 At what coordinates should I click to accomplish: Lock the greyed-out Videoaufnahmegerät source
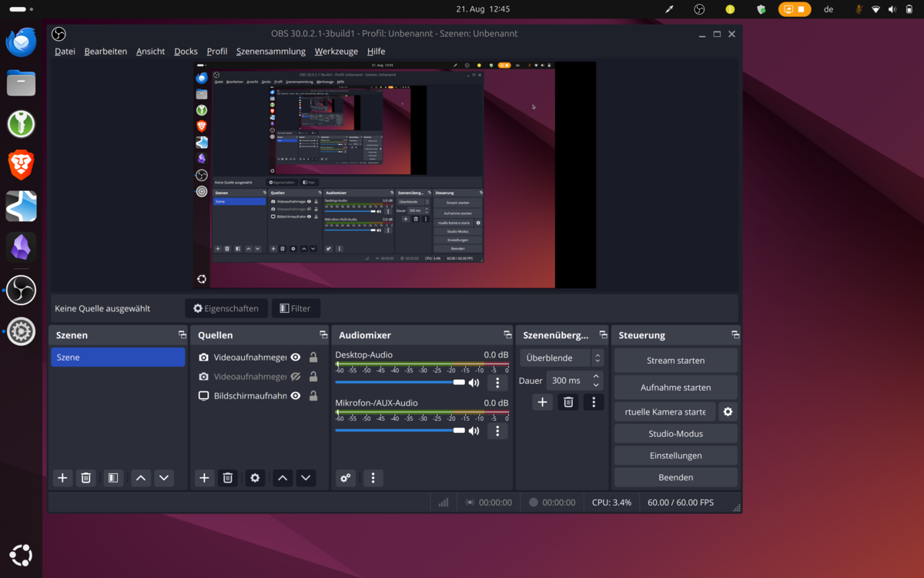[x=313, y=377]
